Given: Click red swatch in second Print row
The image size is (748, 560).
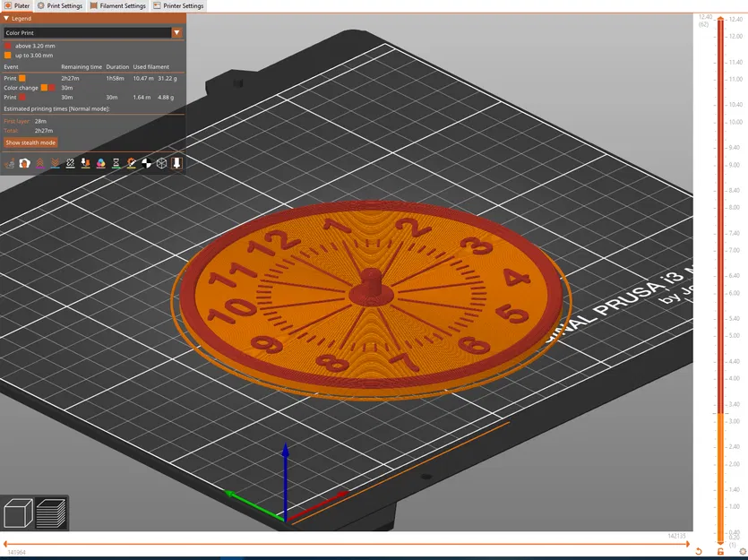Looking at the screenshot, I should click(21, 98).
